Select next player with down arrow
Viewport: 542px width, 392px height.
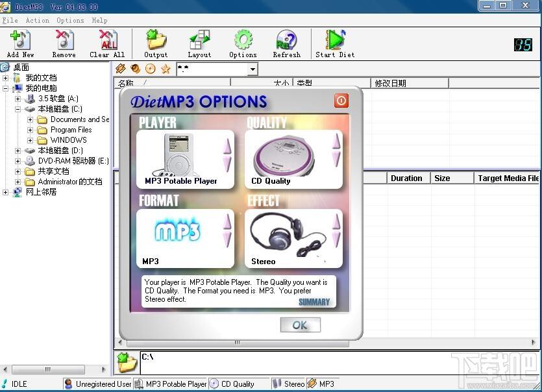pos(227,164)
